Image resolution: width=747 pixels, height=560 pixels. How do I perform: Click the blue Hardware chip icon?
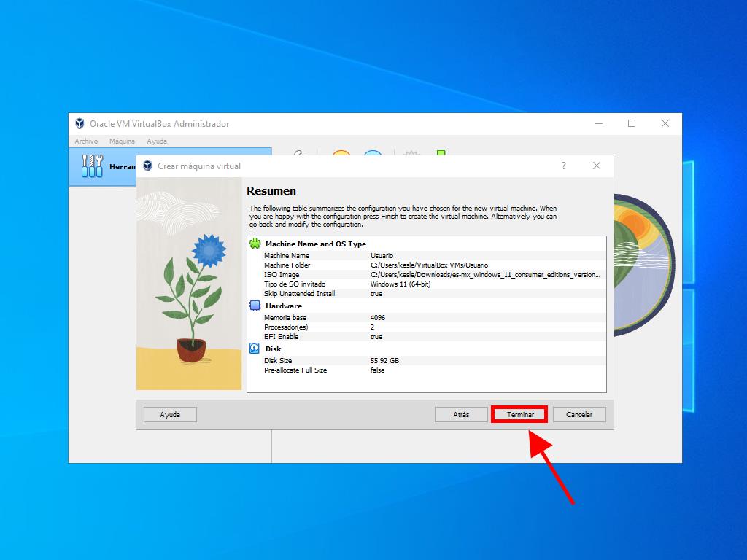click(255, 306)
